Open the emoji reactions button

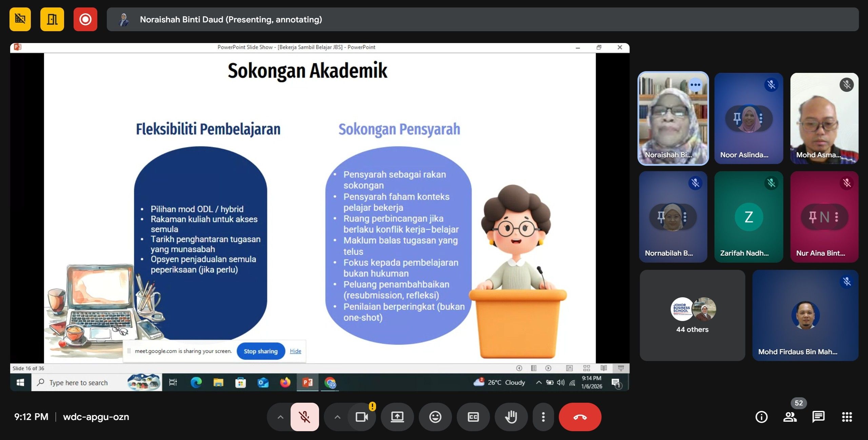tap(435, 417)
